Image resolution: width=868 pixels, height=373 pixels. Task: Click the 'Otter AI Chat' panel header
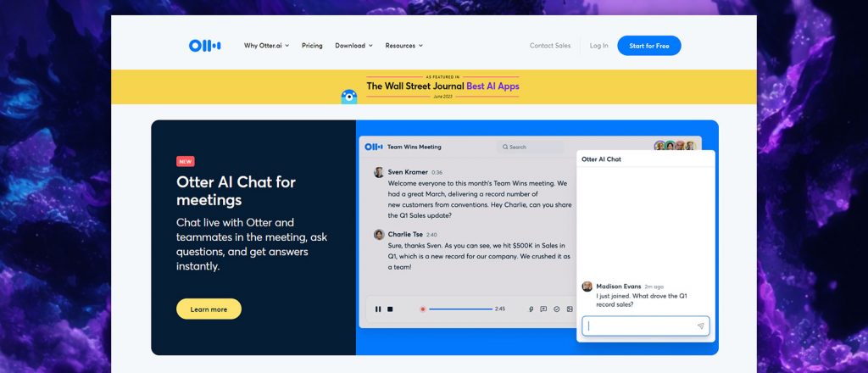pyautogui.click(x=601, y=159)
